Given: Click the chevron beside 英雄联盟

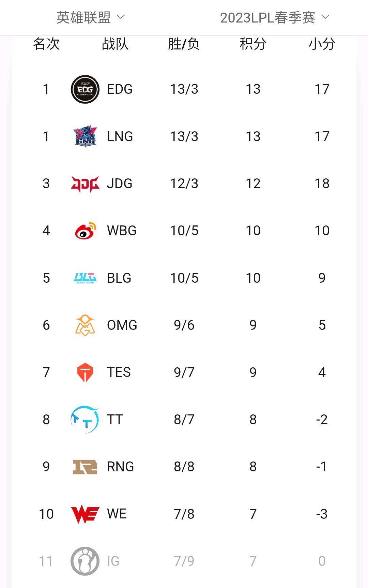Looking at the screenshot, I should [121, 17].
